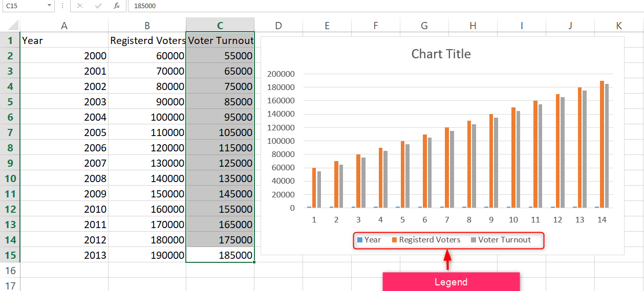Click the 'Year' header cell

coord(64,40)
